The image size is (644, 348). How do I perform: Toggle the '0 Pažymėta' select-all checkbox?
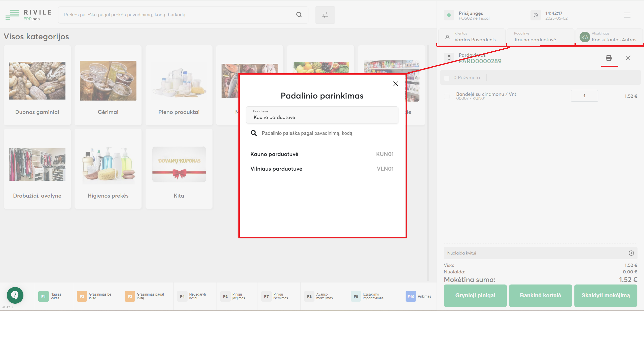click(x=447, y=78)
